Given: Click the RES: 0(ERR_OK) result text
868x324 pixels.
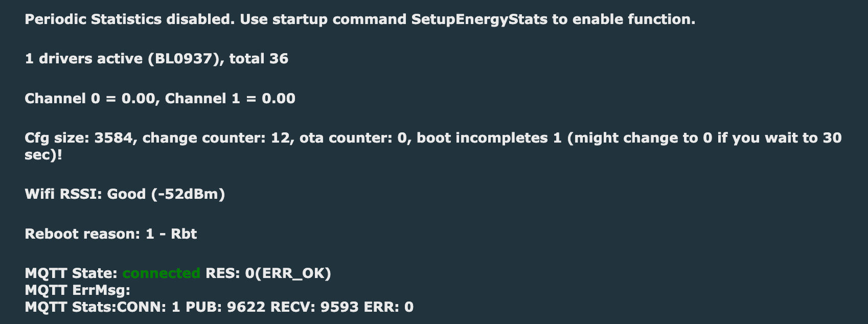Looking at the screenshot, I should point(268,273).
